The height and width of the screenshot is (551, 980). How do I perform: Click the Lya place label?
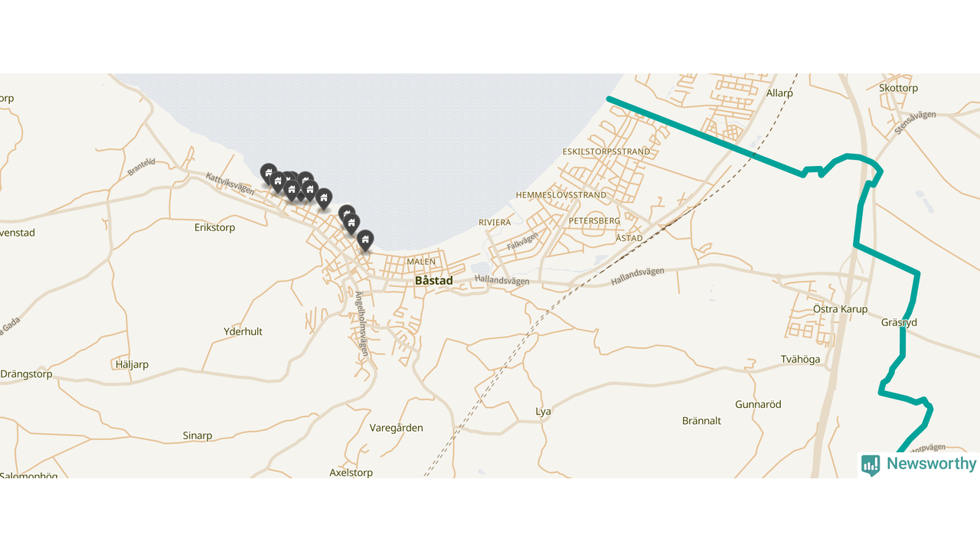click(543, 412)
